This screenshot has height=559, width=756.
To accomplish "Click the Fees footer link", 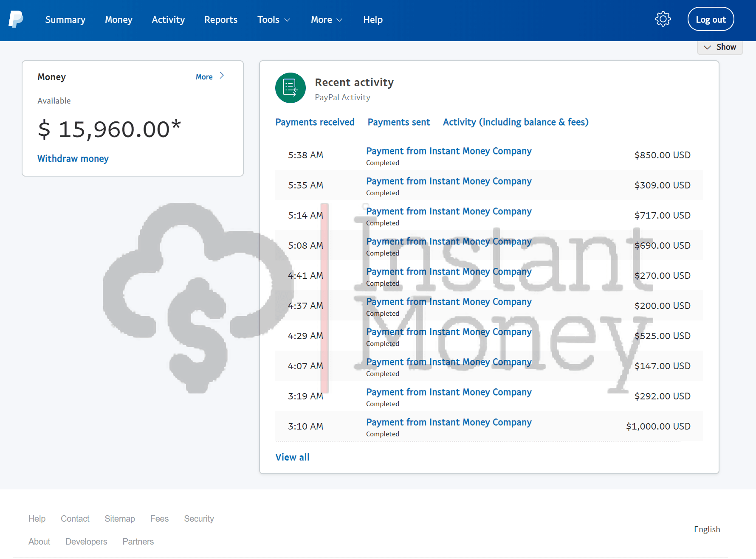I will click(159, 519).
